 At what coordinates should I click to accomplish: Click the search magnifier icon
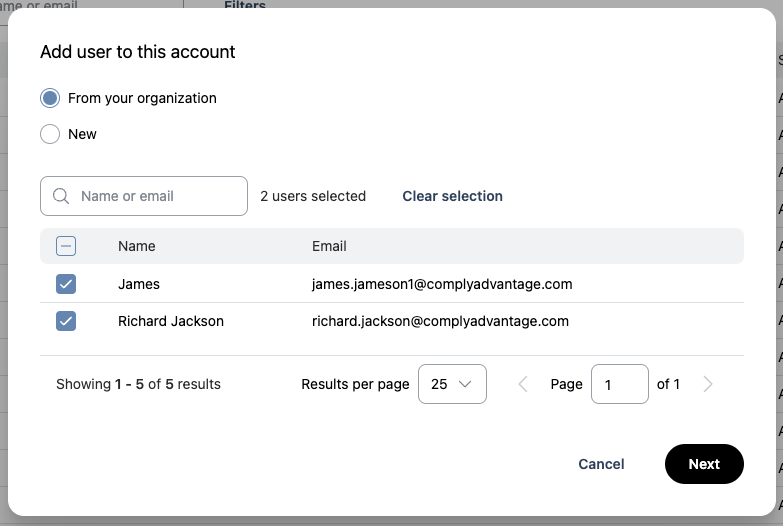click(x=61, y=196)
